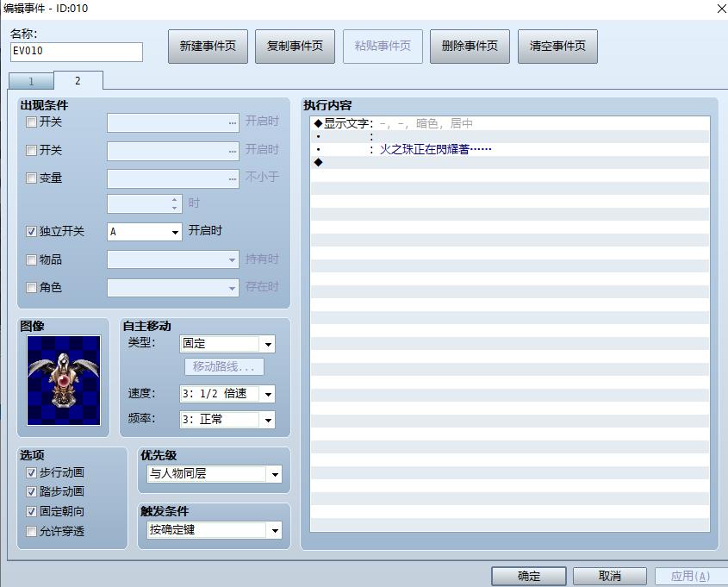Image resolution: width=728 pixels, height=587 pixels.
Task: Open the 类型 dropdown showing 固定
Action: click(227, 344)
